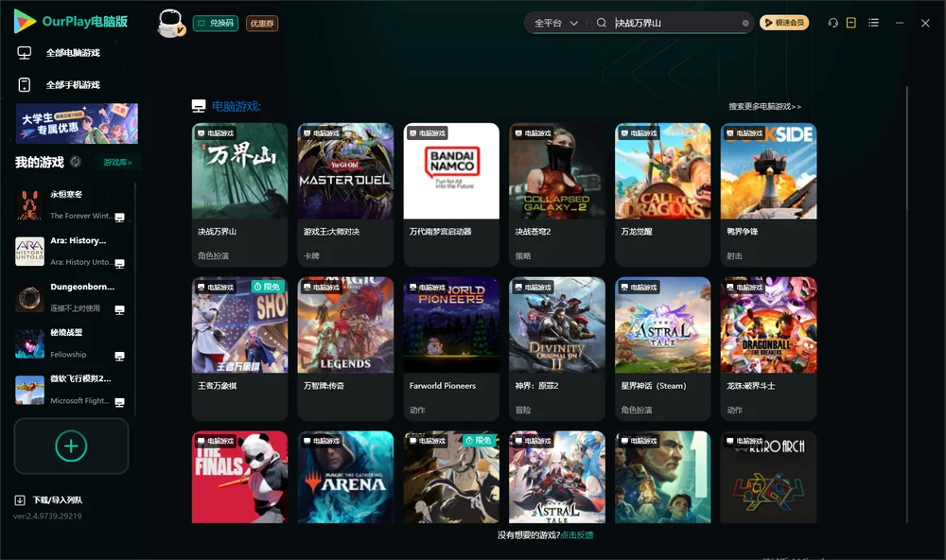Select 全部手机游戏 in the sidebar
Viewport: 946px width, 560px height.
[73, 84]
